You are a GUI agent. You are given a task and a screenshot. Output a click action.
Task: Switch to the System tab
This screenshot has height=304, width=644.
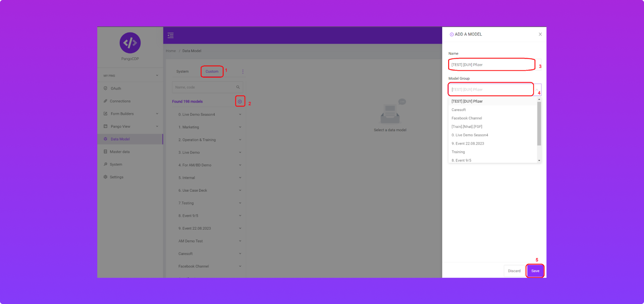(182, 72)
